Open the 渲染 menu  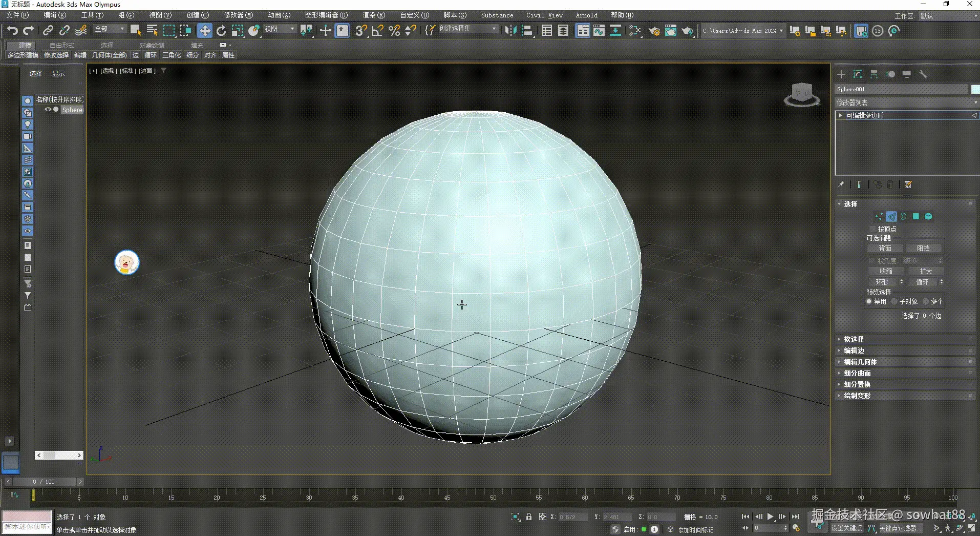tap(373, 15)
